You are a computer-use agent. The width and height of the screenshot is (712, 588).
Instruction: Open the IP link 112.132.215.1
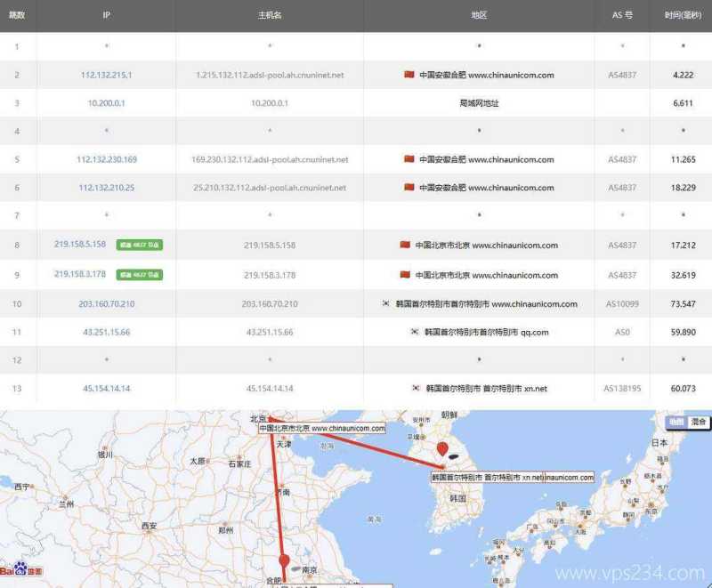point(108,75)
